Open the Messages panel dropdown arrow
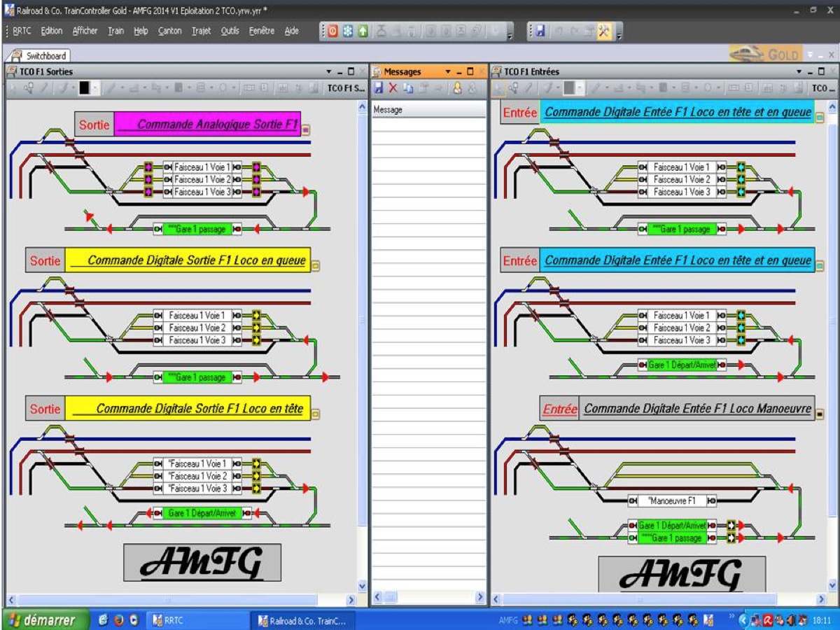The image size is (840, 630). tap(448, 71)
